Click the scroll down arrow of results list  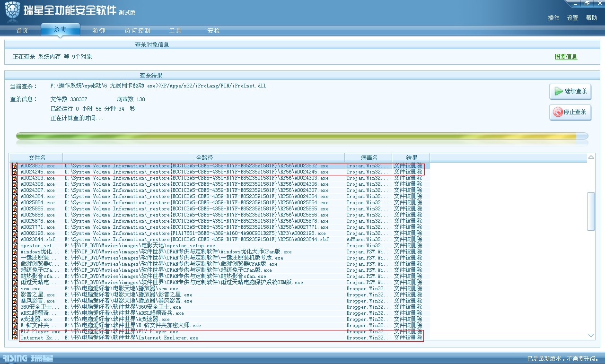click(x=591, y=335)
